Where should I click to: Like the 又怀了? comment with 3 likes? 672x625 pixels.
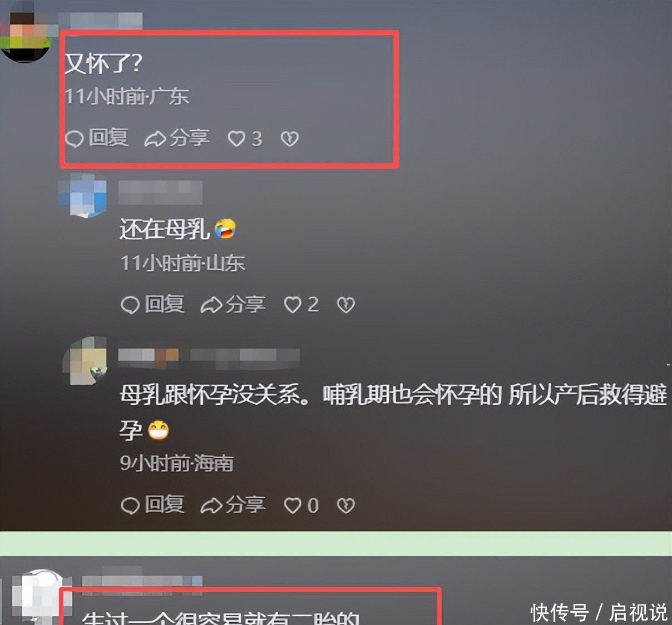coord(245,138)
